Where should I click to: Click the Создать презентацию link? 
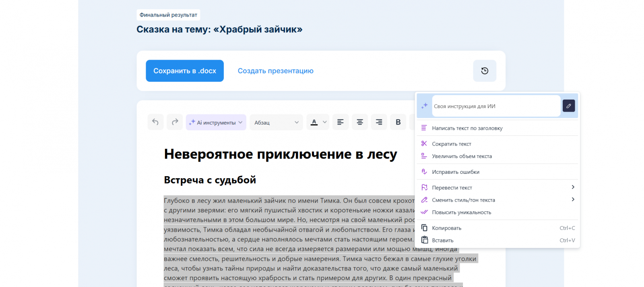275,71
